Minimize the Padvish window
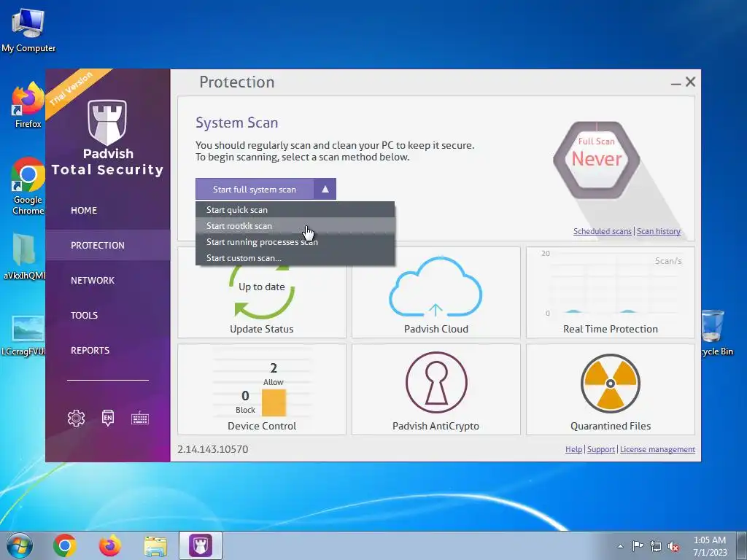The image size is (747, 560). pos(676,83)
